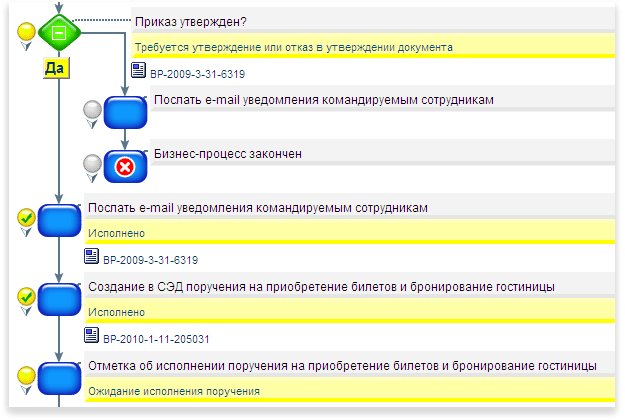The height and width of the screenshot is (420, 625).
Task: Select the blue node of the nested e-mail step
Action: 126,112
